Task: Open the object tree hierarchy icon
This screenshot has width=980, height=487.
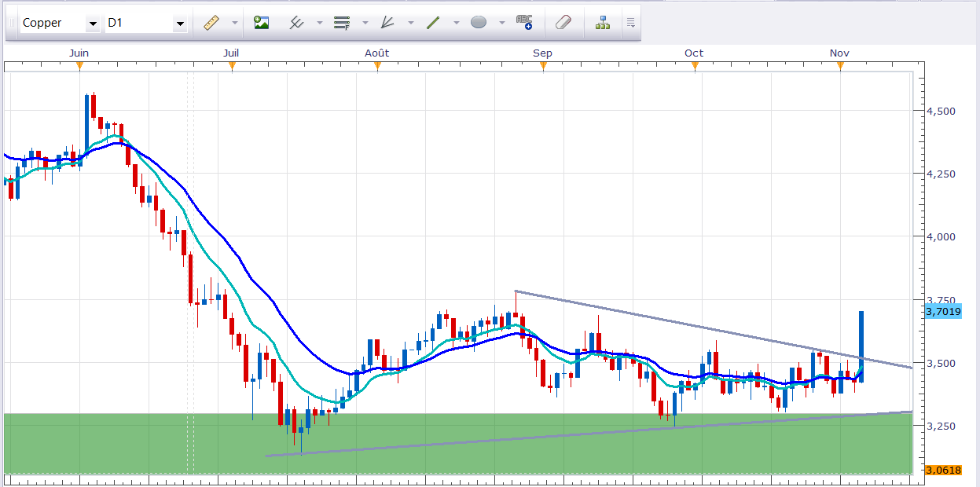Action: (x=603, y=23)
